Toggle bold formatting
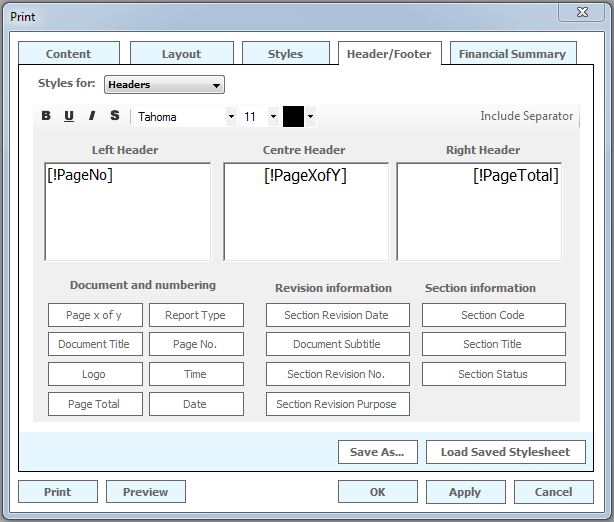614x522 pixels. coord(46,116)
